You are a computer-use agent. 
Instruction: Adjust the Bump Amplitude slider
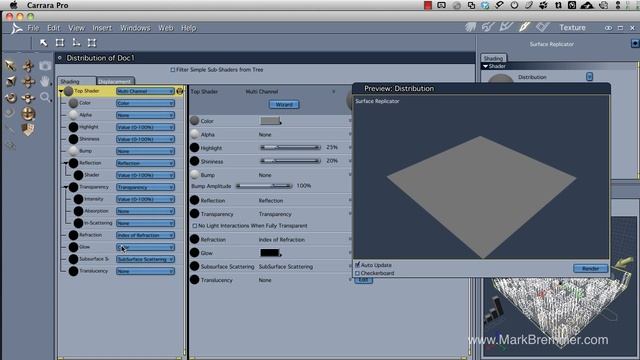click(x=264, y=186)
